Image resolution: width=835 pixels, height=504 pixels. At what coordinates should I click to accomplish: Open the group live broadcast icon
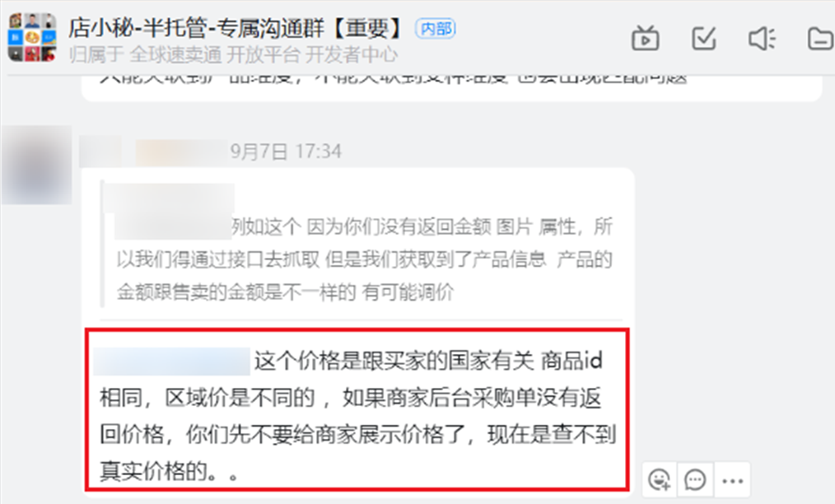(x=645, y=39)
